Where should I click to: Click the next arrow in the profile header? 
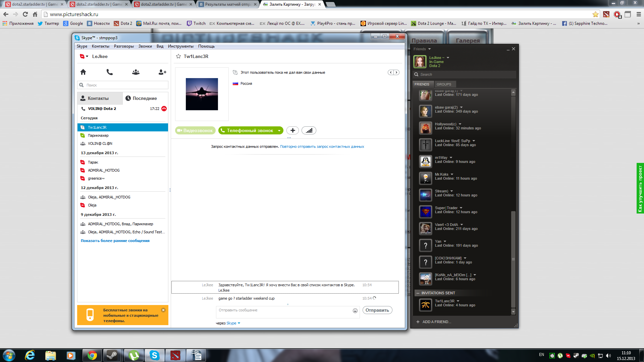pyautogui.click(x=396, y=72)
